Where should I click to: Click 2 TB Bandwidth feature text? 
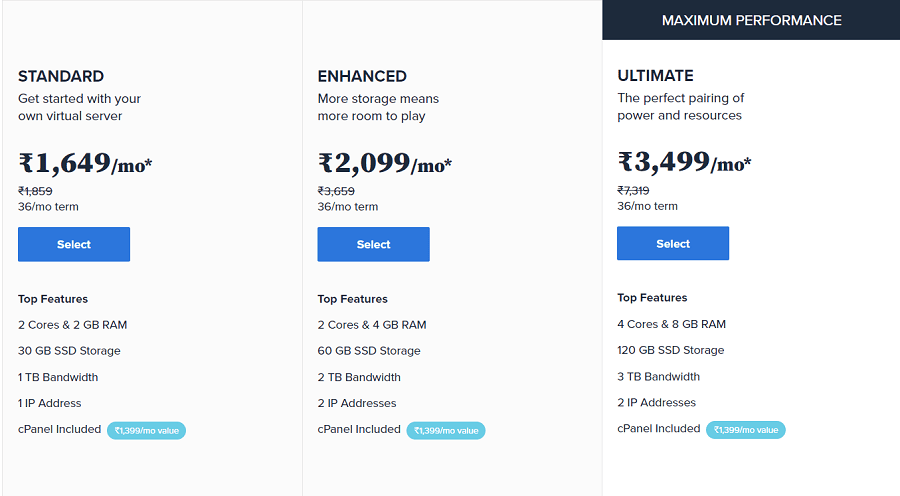coord(359,377)
